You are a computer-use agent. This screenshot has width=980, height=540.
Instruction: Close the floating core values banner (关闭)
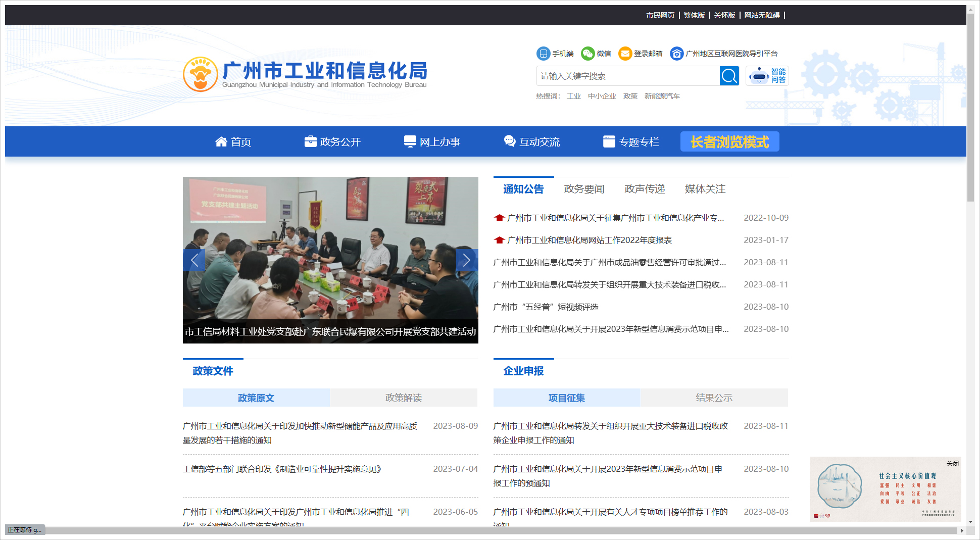click(952, 463)
